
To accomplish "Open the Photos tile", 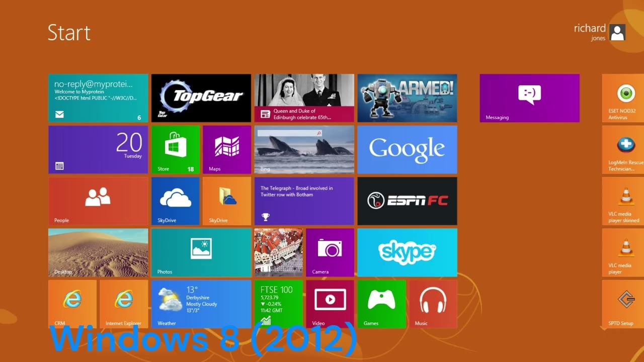I will [201, 253].
